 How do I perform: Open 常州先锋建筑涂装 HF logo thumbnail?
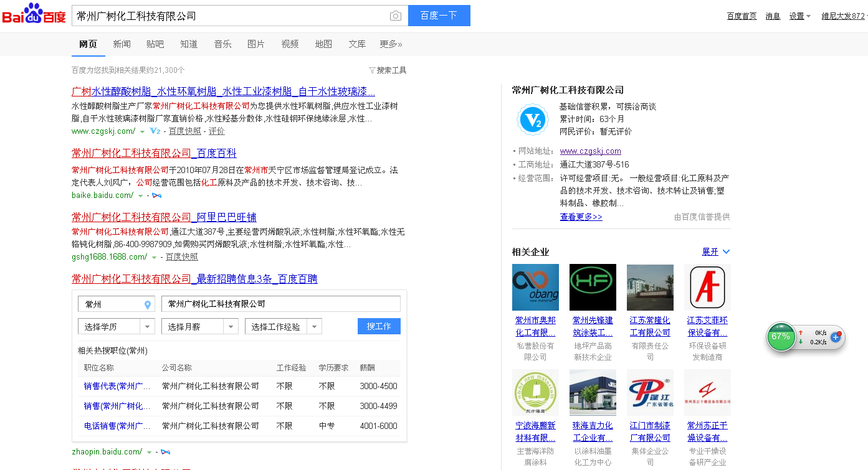[593, 287]
